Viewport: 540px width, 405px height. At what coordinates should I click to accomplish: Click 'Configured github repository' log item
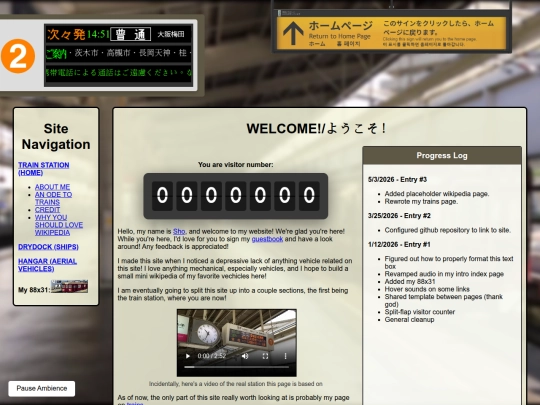coord(447,230)
